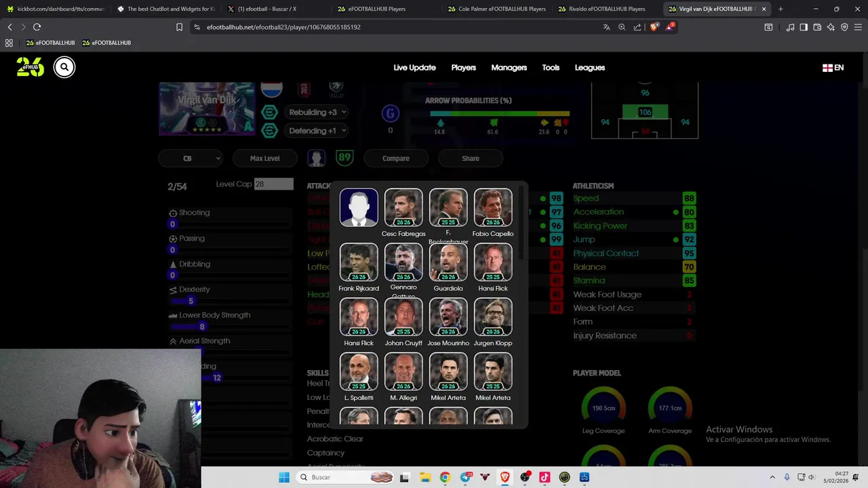Screen dimensions: 868x488
Task: Click the Shooting training slider
Action: click(231, 224)
